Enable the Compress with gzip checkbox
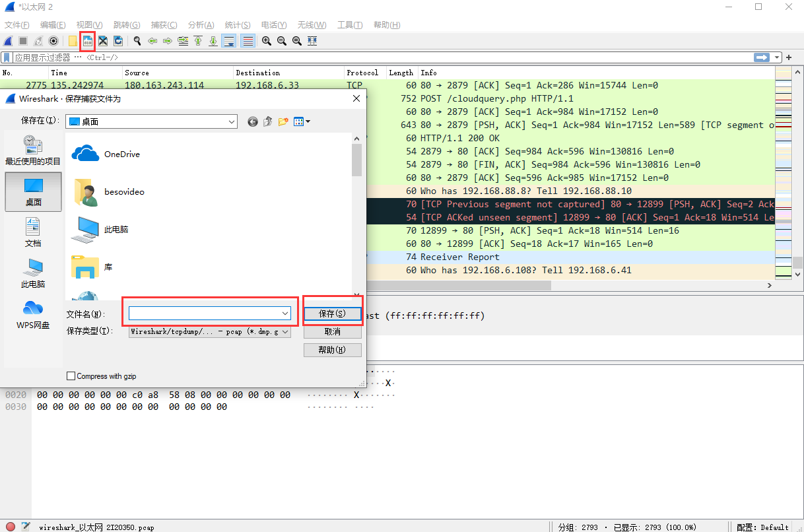 71,376
